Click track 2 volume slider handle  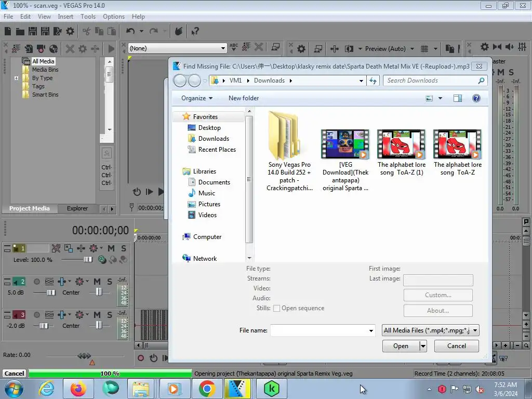point(51,292)
